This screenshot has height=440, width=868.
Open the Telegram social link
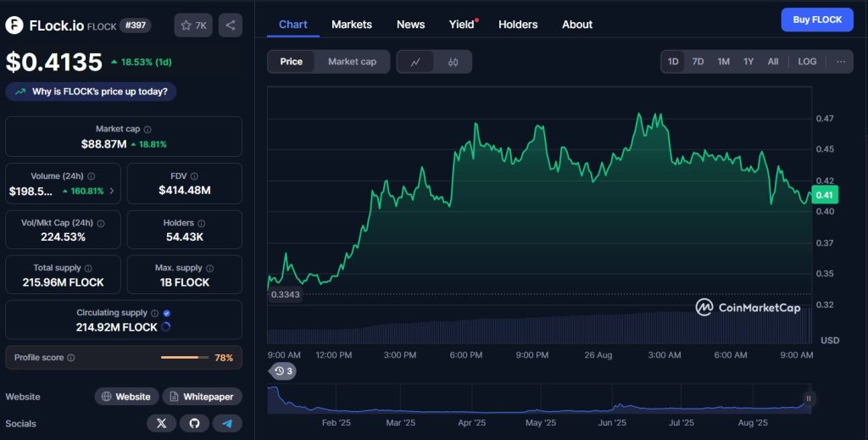coord(226,422)
